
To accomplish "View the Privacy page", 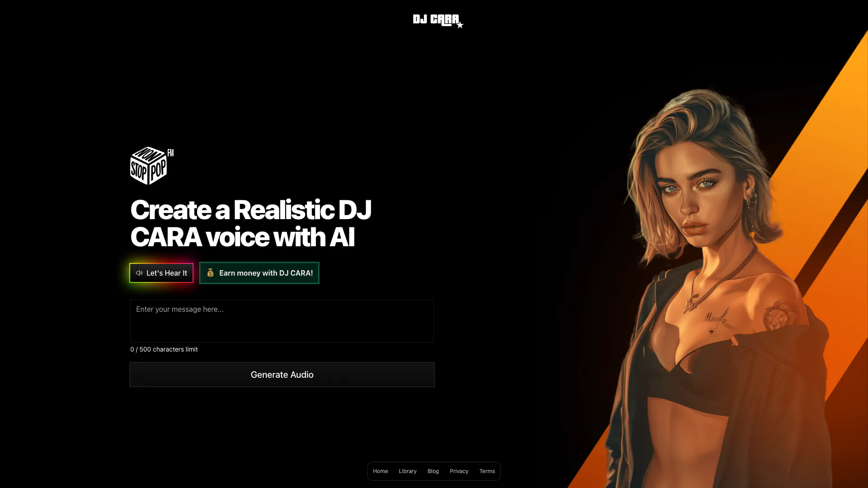I will (x=459, y=471).
